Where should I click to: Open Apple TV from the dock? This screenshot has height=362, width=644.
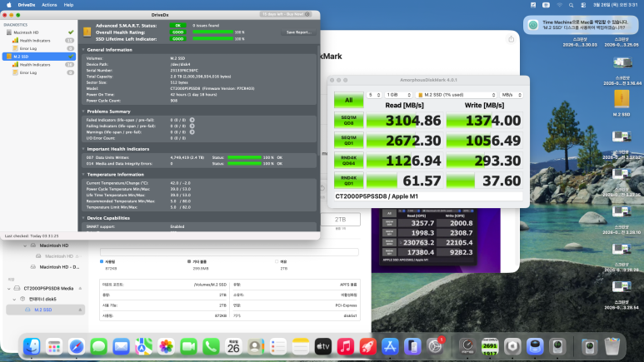coord(322,347)
